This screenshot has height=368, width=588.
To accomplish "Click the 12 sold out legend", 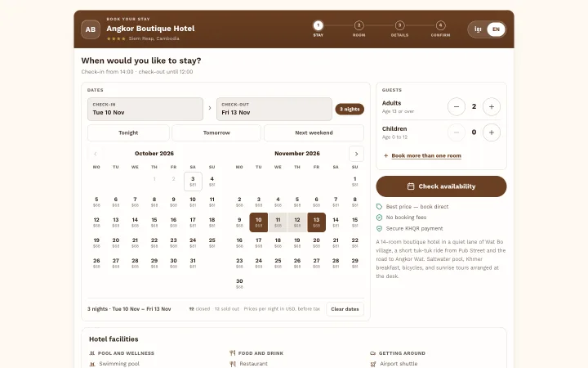I will point(227,309).
